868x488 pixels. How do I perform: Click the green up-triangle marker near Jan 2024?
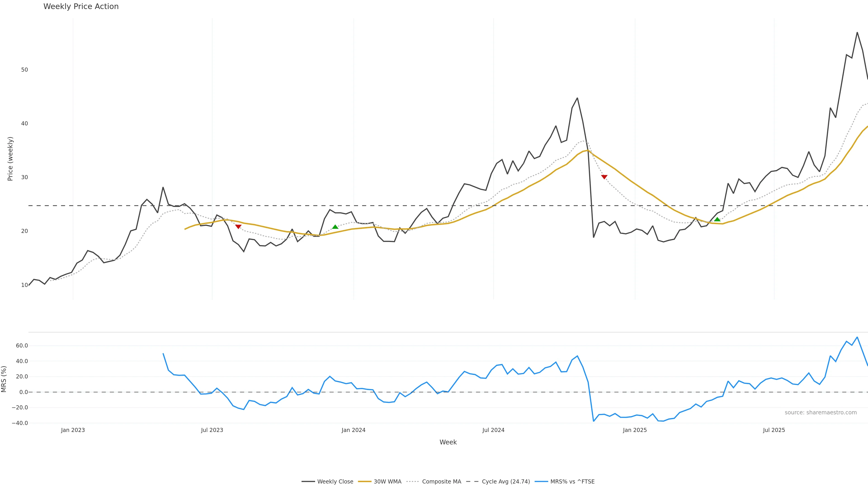pyautogui.click(x=335, y=227)
